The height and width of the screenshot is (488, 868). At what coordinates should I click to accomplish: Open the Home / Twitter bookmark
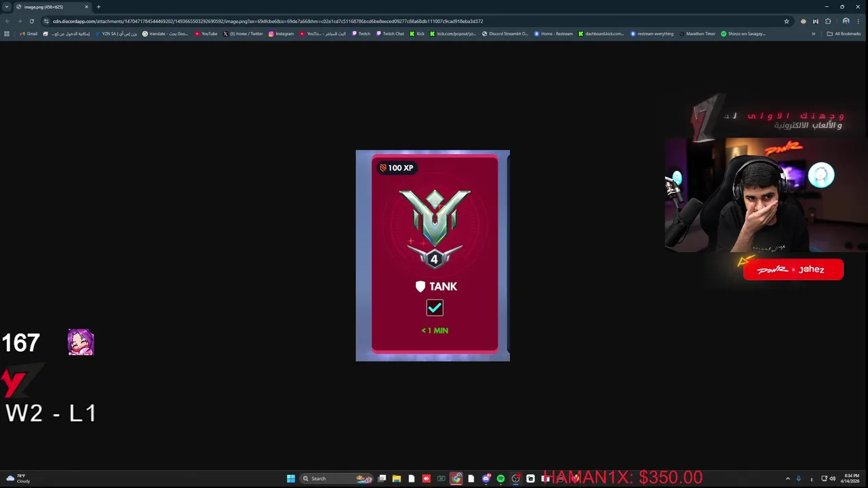coord(243,34)
